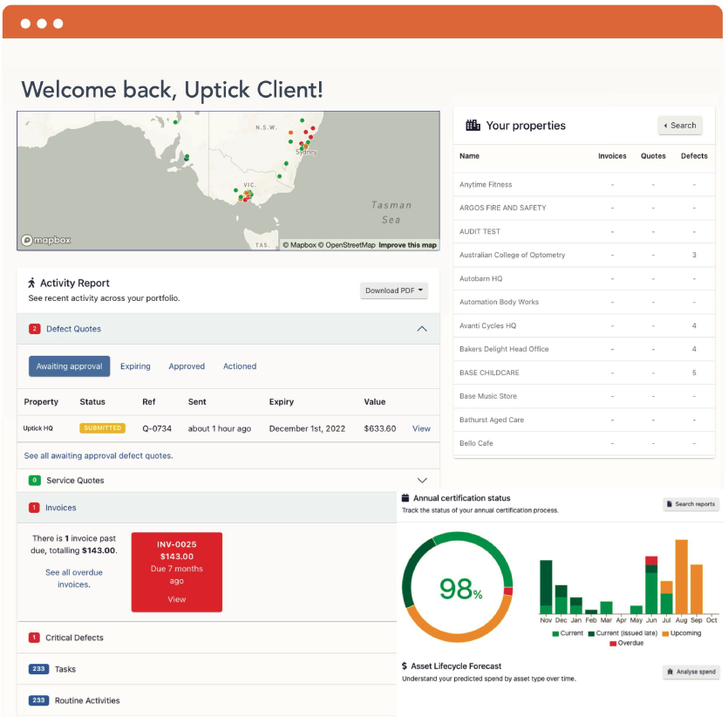Click the 233 badge next to Routine Activities
The width and height of the screenshot is (728, 717).
(38, 700)
